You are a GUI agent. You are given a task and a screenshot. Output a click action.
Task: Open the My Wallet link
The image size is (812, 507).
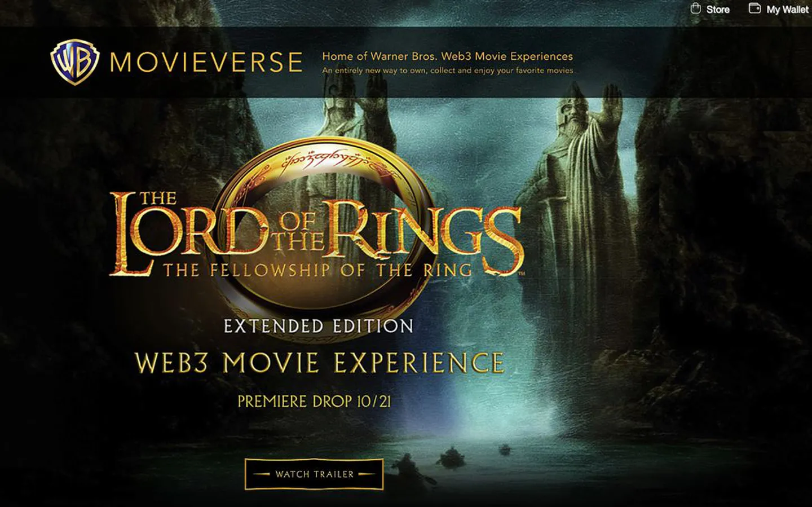coord(787,10)
